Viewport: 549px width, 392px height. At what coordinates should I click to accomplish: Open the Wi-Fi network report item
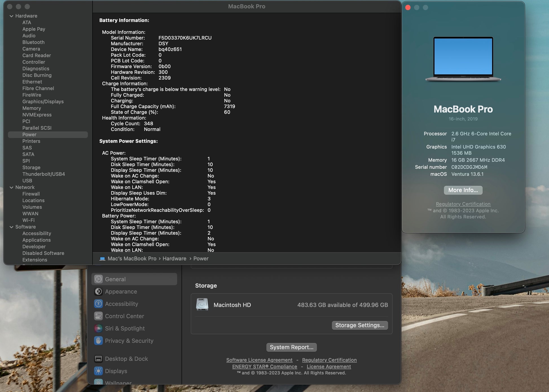[x=28, y=220]
